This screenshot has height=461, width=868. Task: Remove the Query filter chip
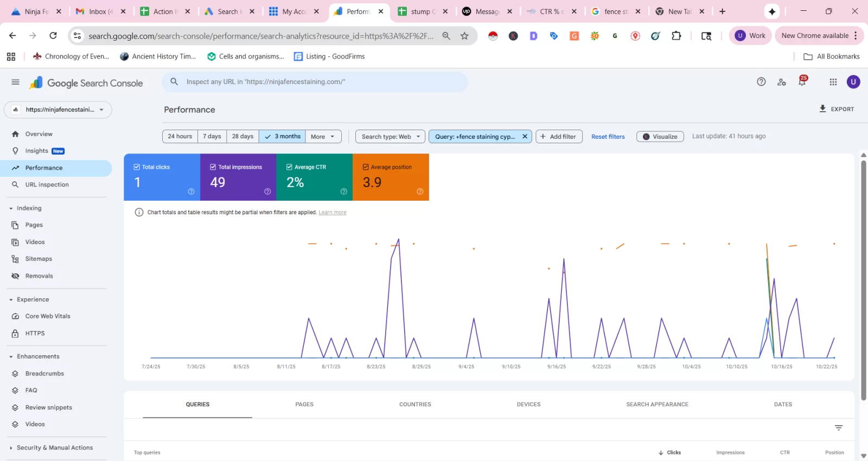point(525,137)
